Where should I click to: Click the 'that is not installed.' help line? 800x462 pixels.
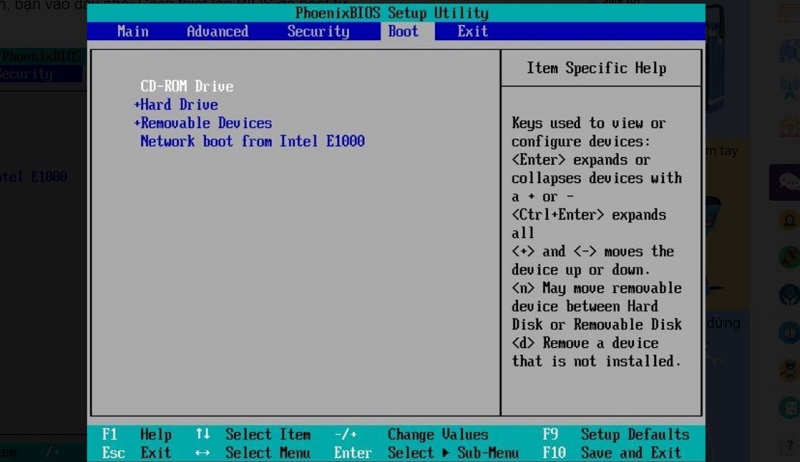click(596, 362)
